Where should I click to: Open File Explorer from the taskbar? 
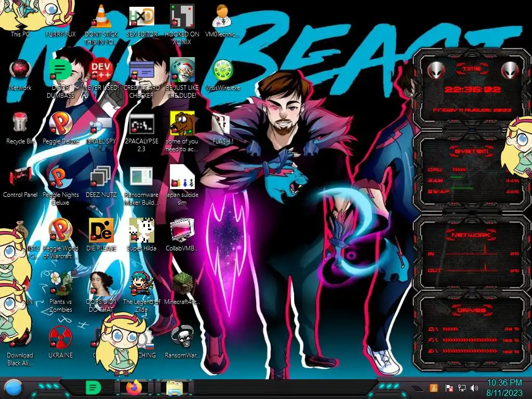click(x=175, y=389)
